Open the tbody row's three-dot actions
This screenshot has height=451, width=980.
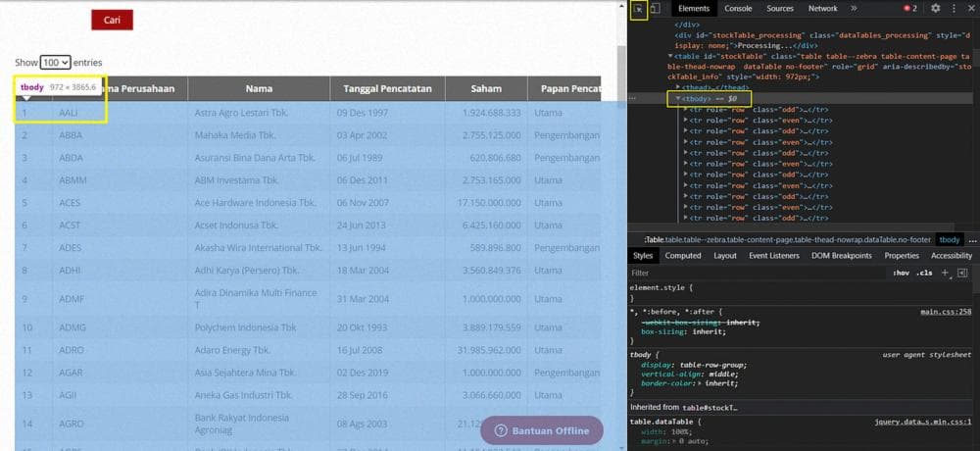pyautogui.click(x=634, y=98)
